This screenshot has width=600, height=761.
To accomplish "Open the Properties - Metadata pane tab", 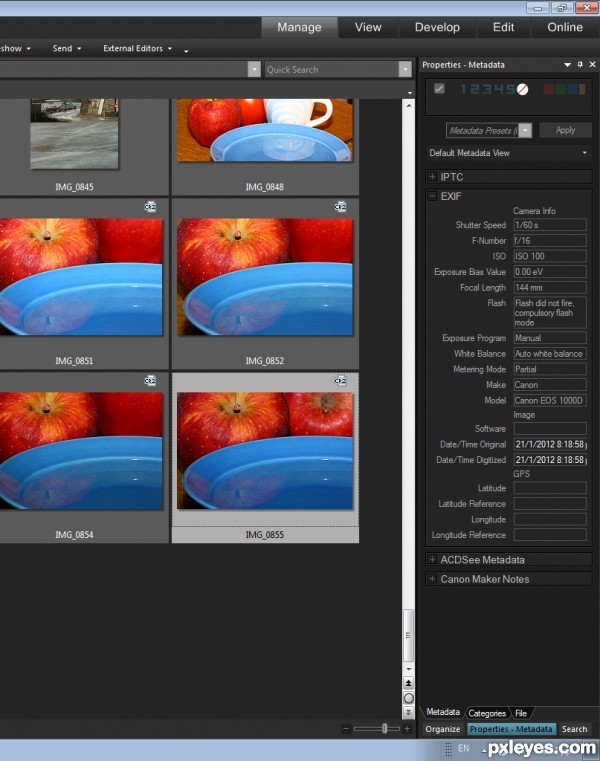I will [x=511, y=729].
